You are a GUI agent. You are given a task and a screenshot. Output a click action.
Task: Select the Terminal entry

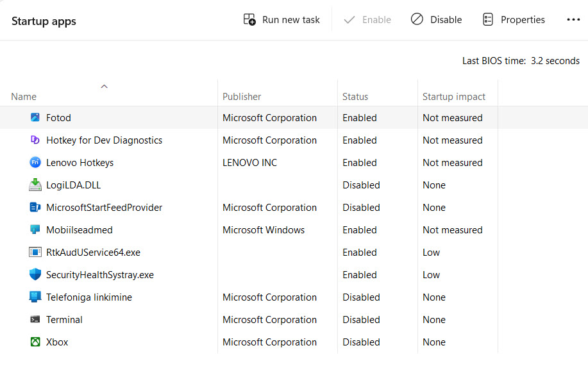tap(64, 320)
